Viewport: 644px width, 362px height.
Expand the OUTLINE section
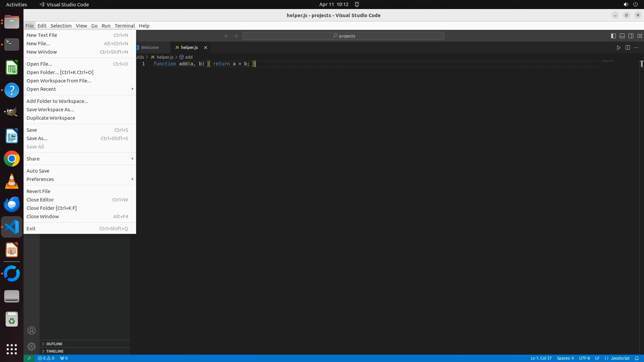[54, 344]
